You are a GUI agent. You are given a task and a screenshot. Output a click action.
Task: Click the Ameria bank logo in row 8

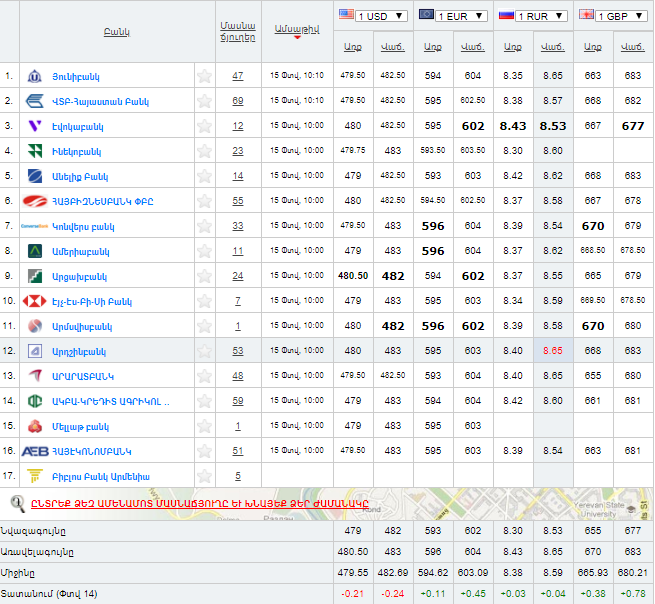(x=35, y=251)
